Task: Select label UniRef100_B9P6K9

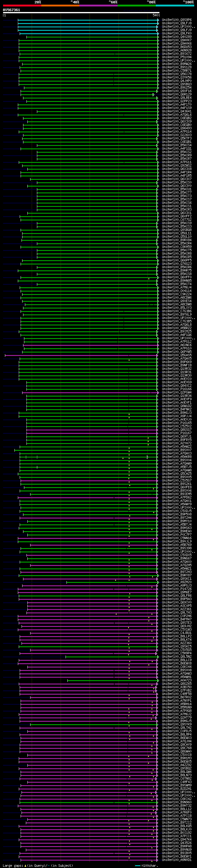Action: [177, 362]
